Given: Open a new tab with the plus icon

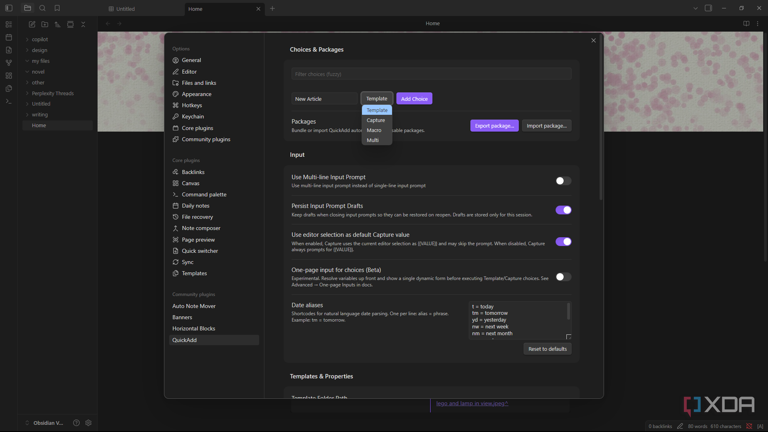Looking at the screenshot, I should [272, 9].
